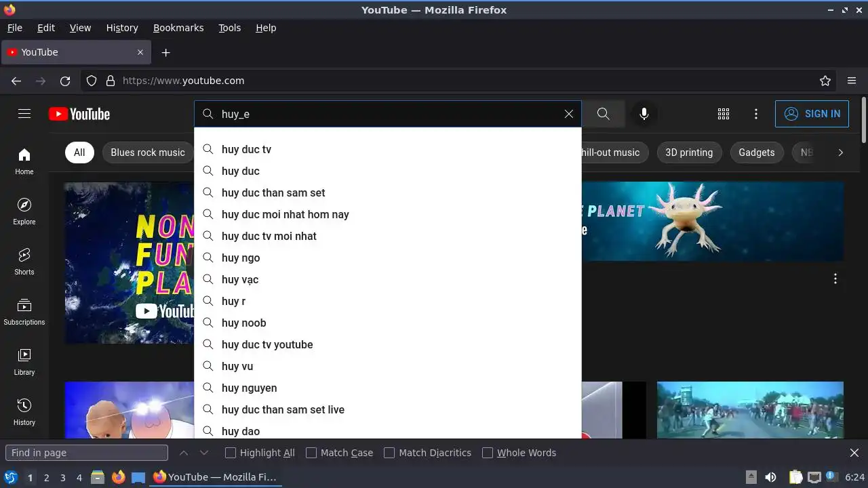This screenshot has width=868, height=488.
Task: Choose suggestion "huy duc than sam set"
Action: (x=388, y=192)
